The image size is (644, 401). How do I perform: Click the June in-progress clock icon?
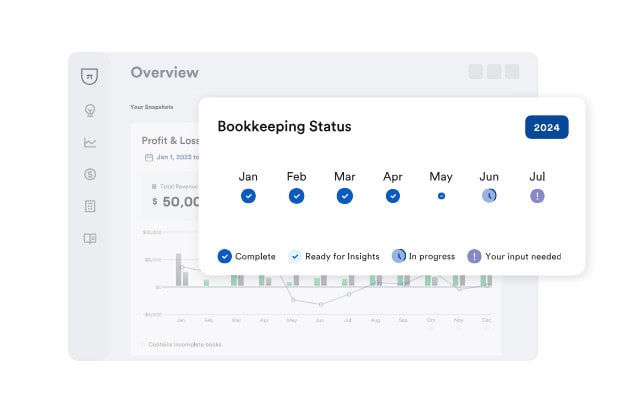tap(489, 196)
